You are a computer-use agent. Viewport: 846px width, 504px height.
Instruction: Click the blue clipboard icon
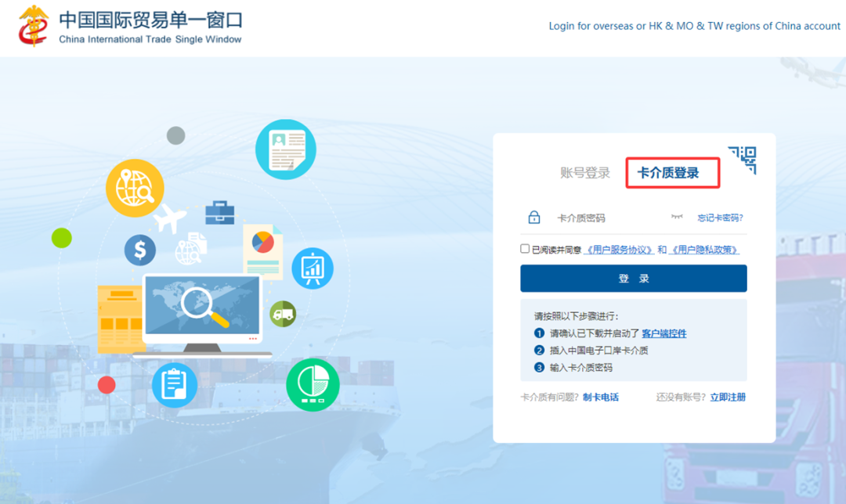tap(174, 385)
